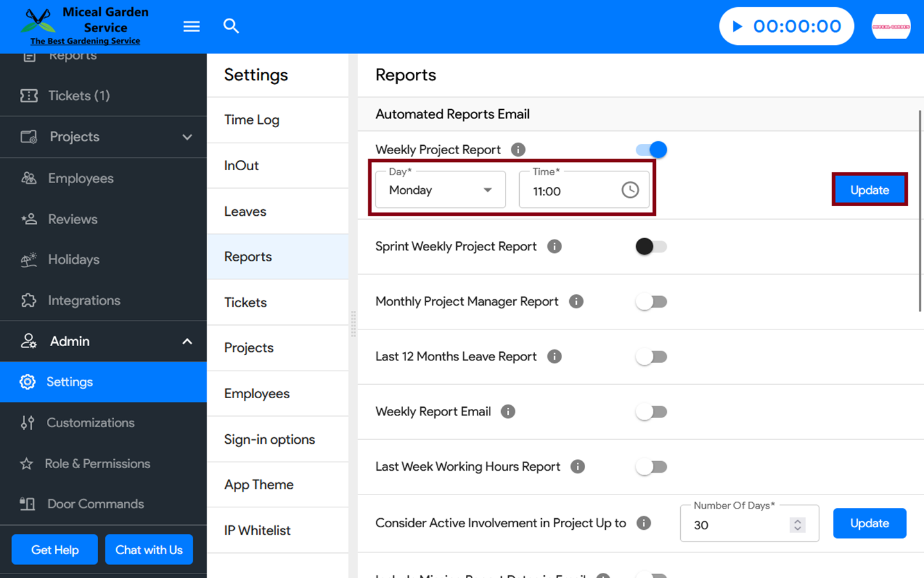Click info icon beside Last 12 Months Leave Report
The height and width of the screenshot is (578, 924).
pyautogui.click(x=554, y=356)
